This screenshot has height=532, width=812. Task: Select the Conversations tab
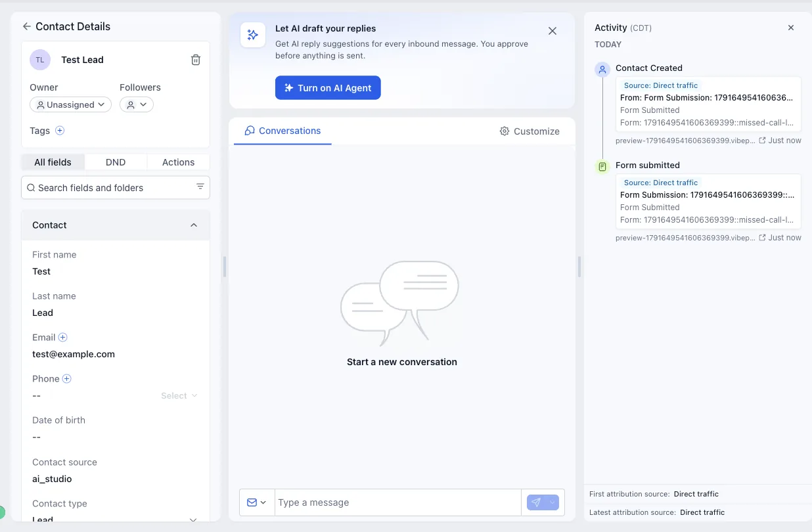[282, 131]
